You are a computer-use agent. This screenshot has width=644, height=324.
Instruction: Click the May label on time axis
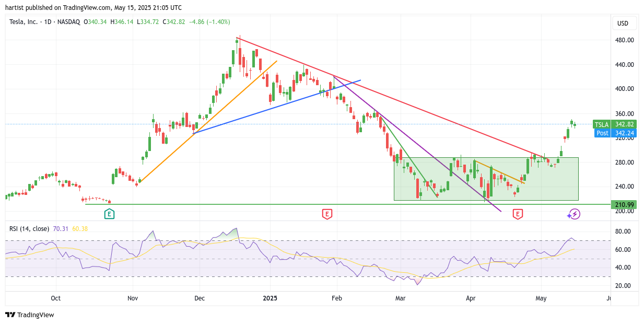pos(541,298)
